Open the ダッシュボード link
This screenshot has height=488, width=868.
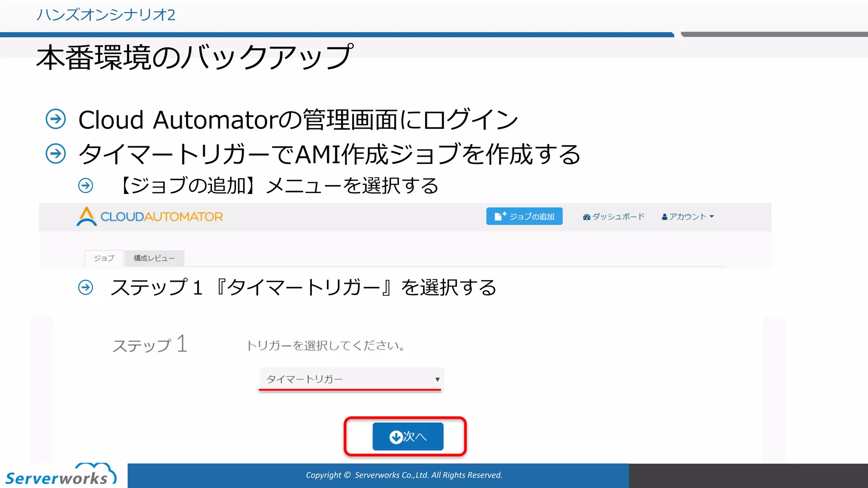point(614,216)
